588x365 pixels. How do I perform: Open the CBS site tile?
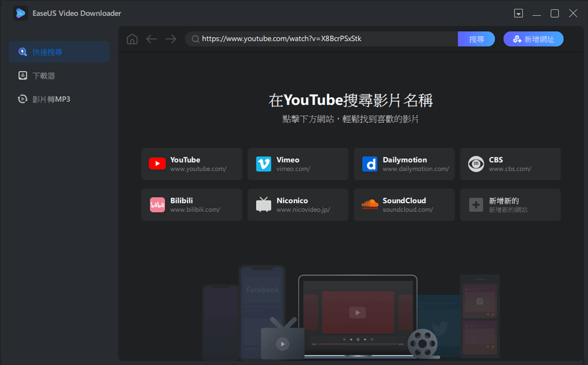[x=510, y=164]
